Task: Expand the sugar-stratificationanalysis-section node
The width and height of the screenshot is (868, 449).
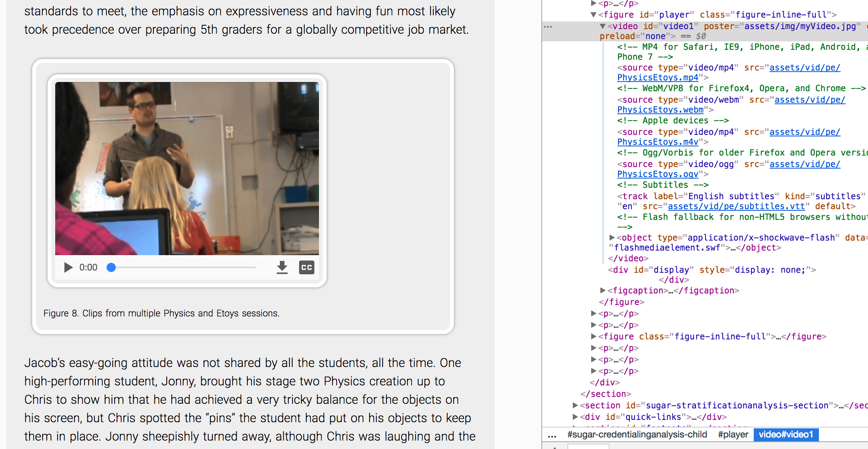Action: coord(575,406)
